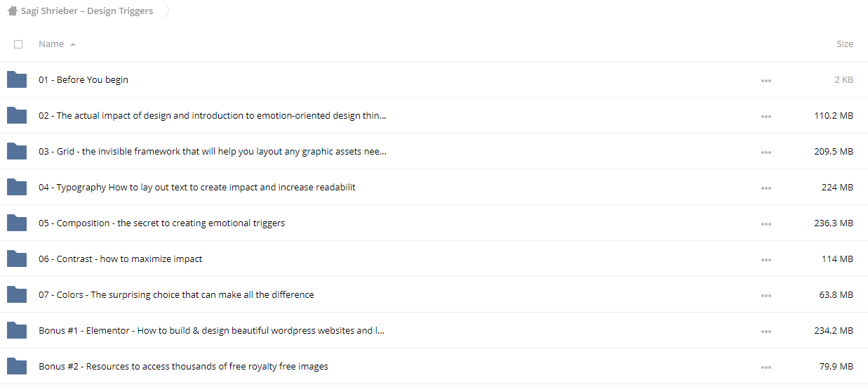Viewport: 868px width, 385px height.
Task: Open the more options dots for 06 - Contrast
Action: tap(766, 260)
